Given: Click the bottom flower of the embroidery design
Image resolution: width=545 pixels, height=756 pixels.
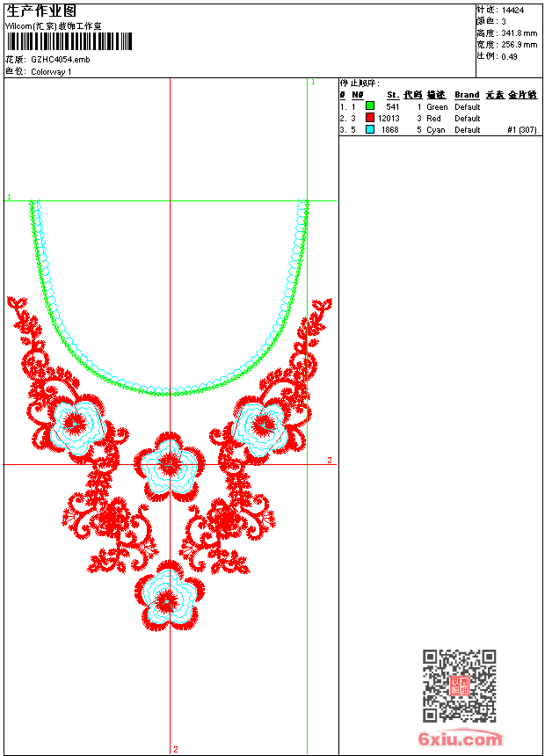Looking at the screenshot, I should click(x=169, y=595).
